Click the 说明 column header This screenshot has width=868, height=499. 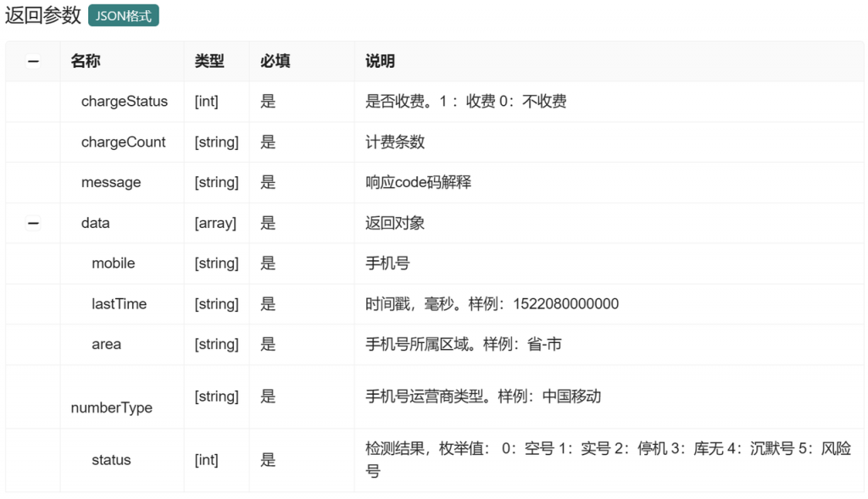pos(380,61)
